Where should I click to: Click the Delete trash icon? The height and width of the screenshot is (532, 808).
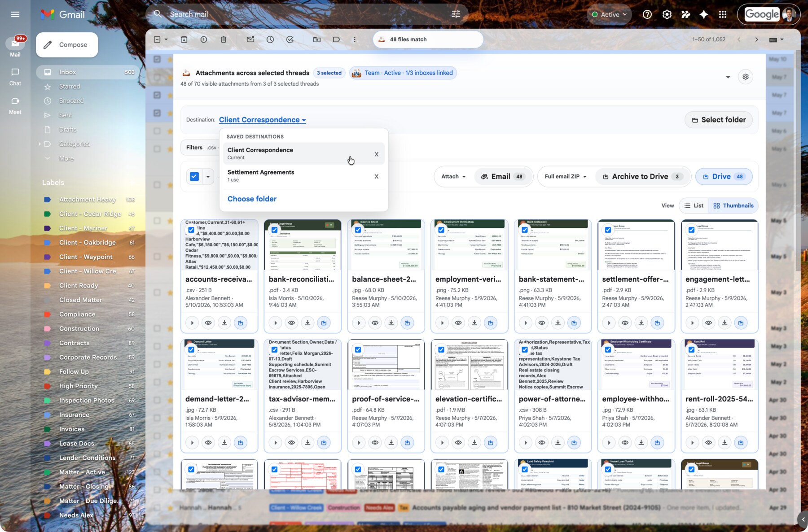(224, 39)
